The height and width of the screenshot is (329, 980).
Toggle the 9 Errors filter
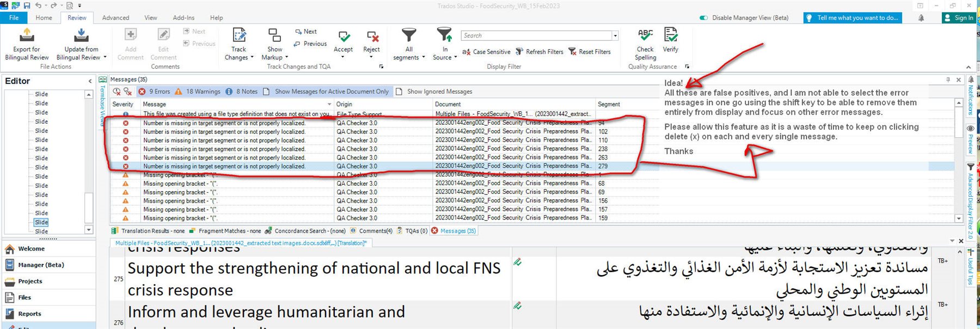[154, 92]
